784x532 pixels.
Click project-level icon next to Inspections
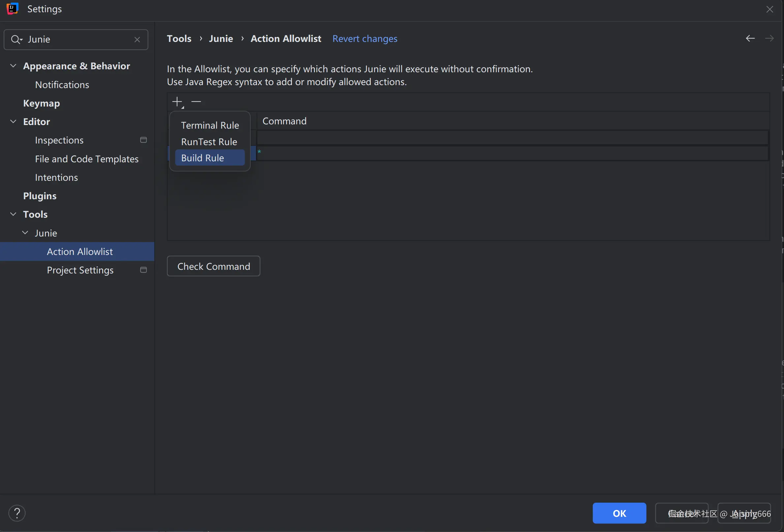pos(143,140)
